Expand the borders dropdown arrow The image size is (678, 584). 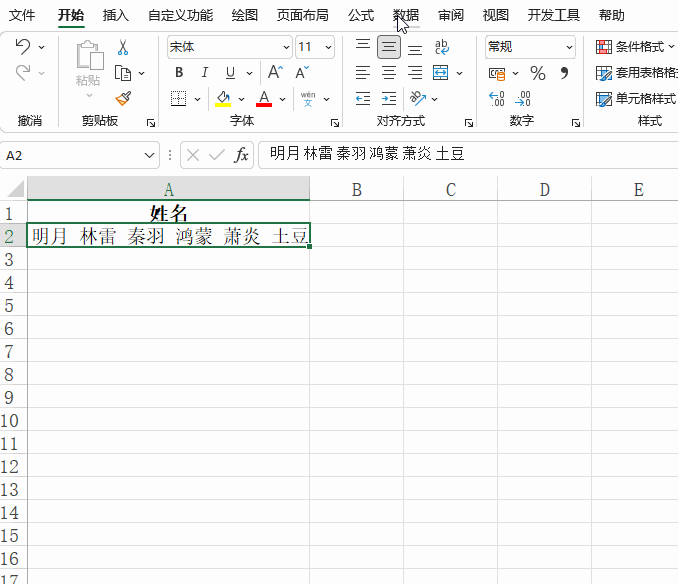click(197, 99)
